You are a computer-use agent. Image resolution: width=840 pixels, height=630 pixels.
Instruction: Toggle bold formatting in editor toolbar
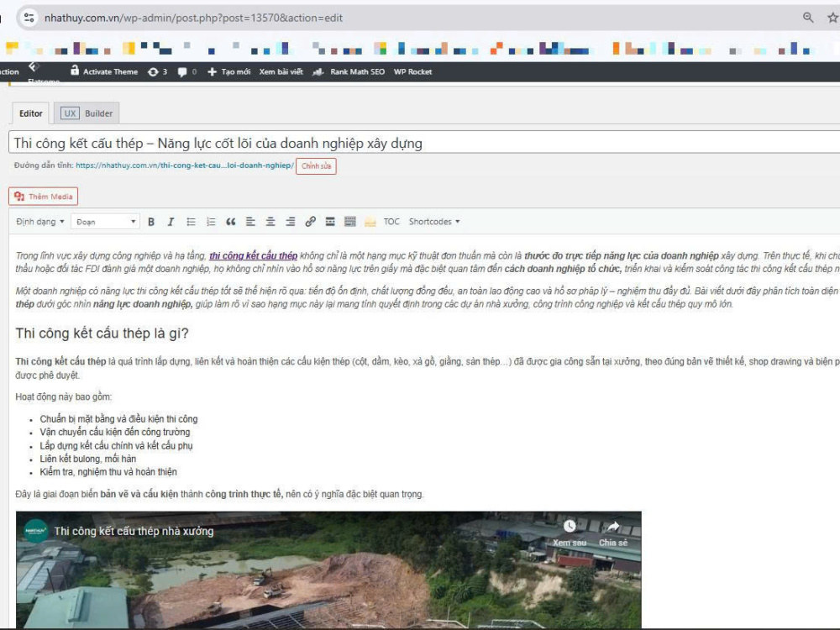click(151, 222)
